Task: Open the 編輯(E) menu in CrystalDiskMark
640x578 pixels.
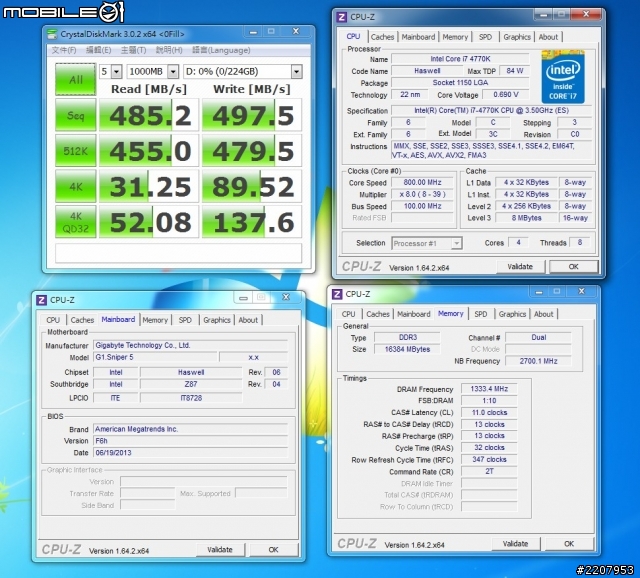Action: 98,50
